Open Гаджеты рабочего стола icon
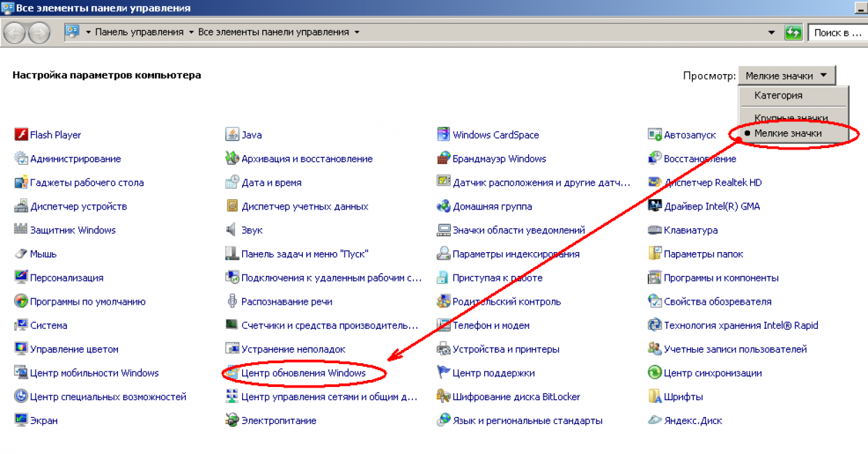This screenshot has width=868, height=454. (20, 182)
